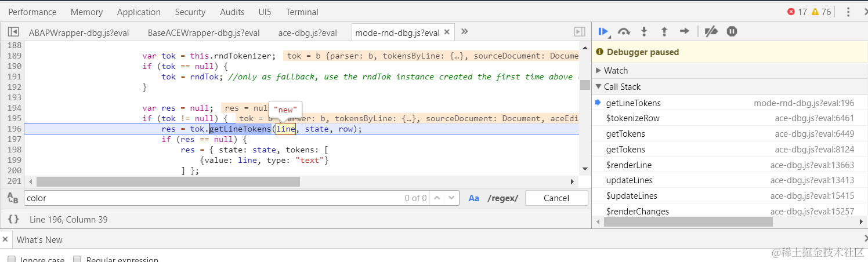Toggle search replace mode icon
The width and height of the screenshot is (868, 262).
pos(13,198)
